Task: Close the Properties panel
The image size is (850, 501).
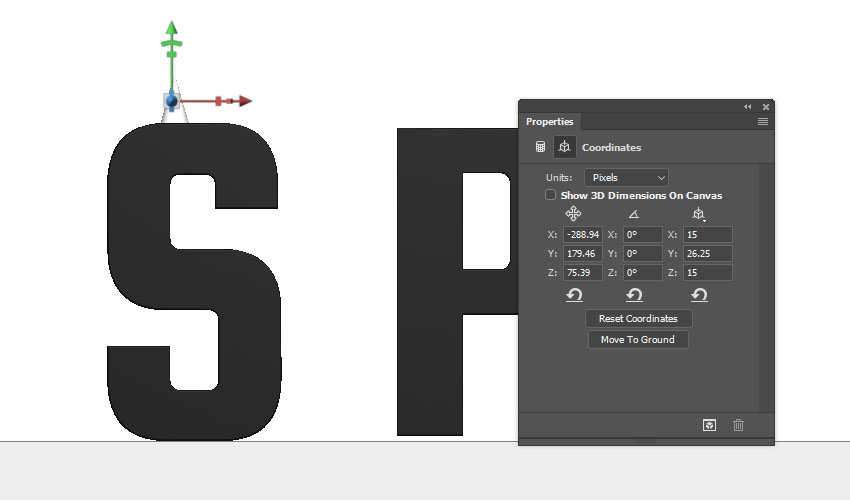Action: tap(766, 107)
